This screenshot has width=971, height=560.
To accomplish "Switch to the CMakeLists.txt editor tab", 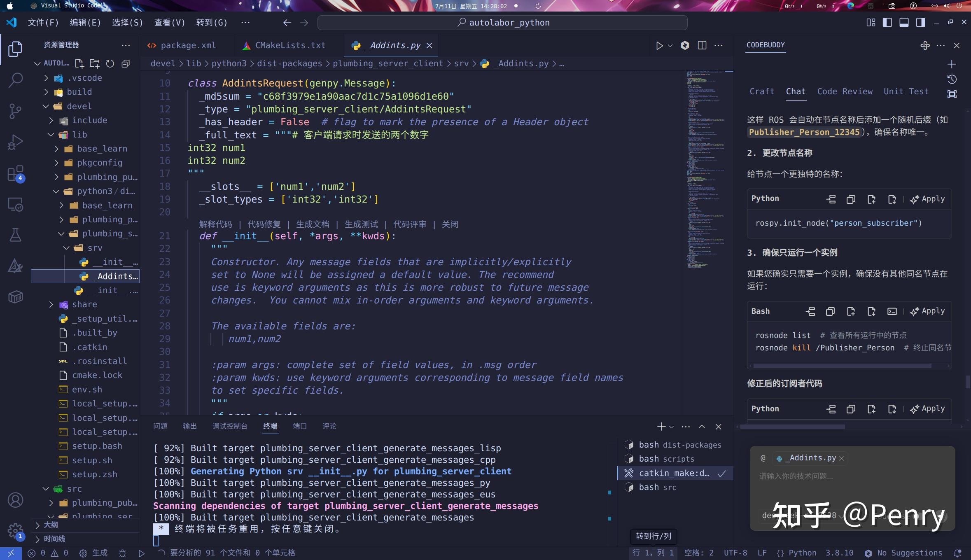I will click(x=290, y=45).
